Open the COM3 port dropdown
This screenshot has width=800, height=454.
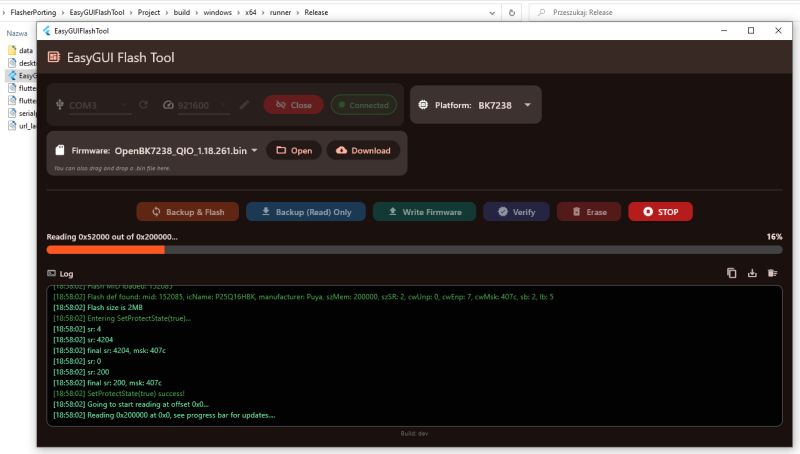[x=99, y=105]
